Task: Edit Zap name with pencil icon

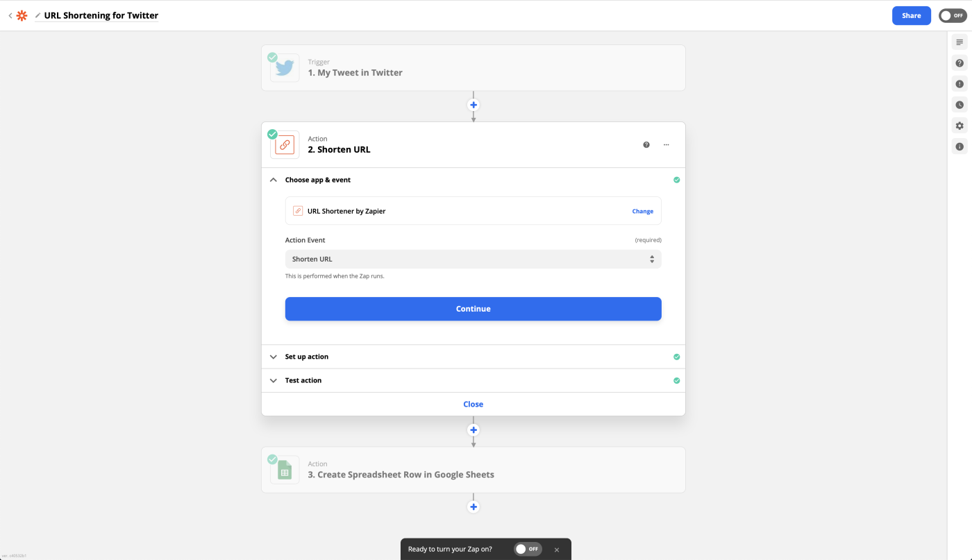Action: [38, 15]
